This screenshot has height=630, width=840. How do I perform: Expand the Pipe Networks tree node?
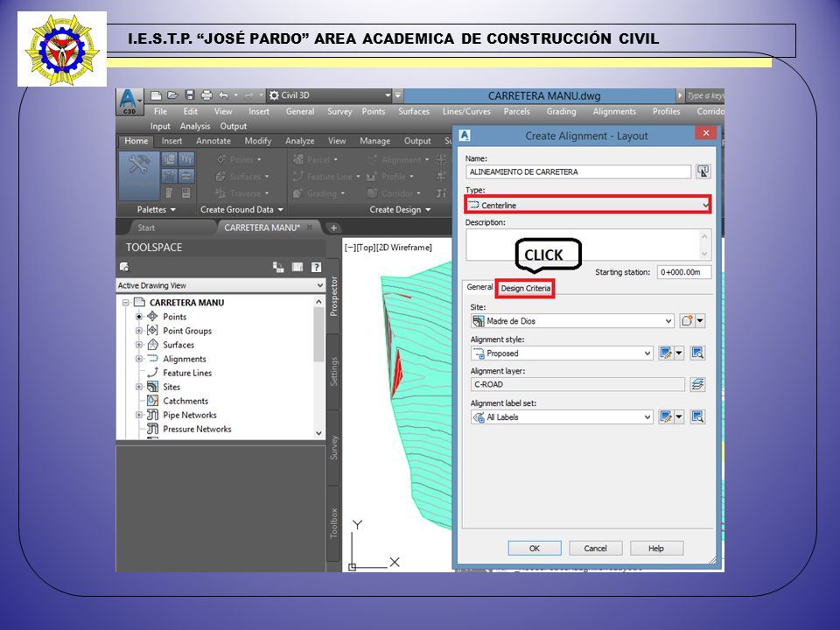(139, 415)
